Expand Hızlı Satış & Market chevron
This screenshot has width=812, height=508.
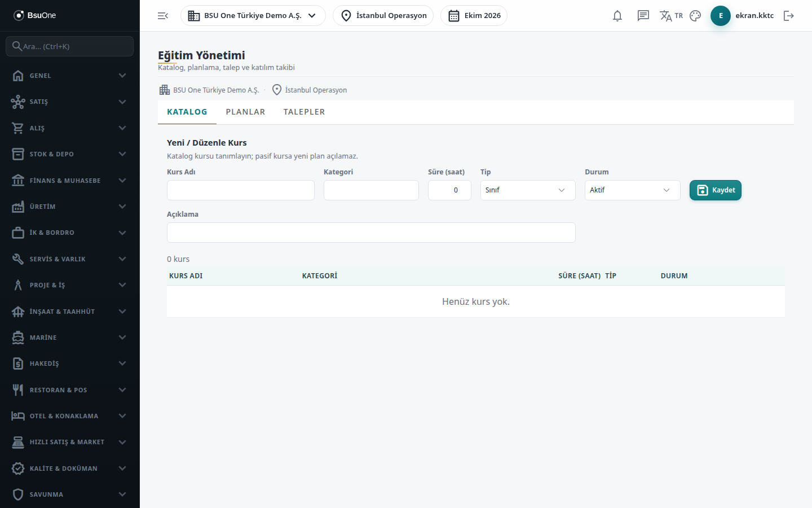click(x=122, y=442)
